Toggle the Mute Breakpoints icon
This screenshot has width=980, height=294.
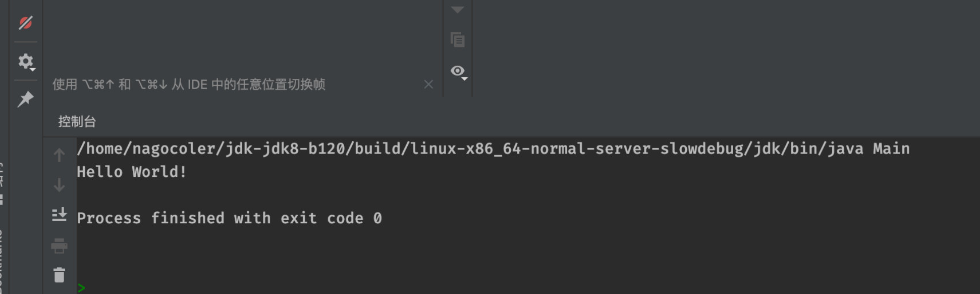click(x=26, y=23)
